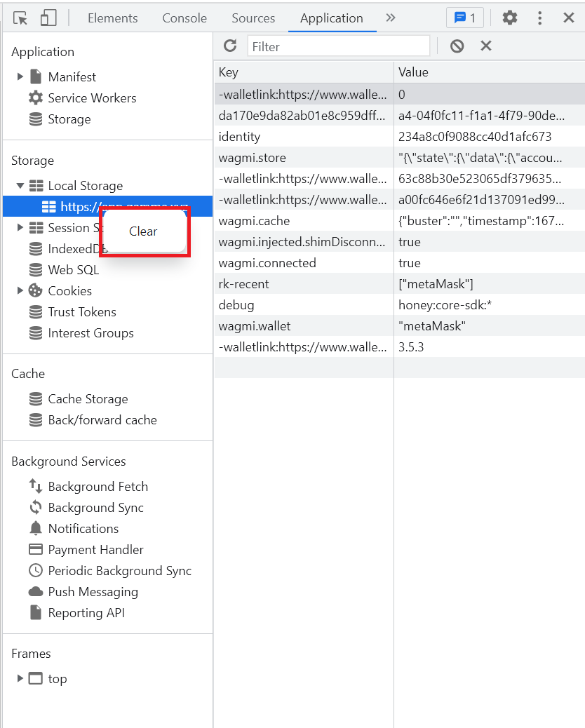Click the Filter input field

click(338, 46)
